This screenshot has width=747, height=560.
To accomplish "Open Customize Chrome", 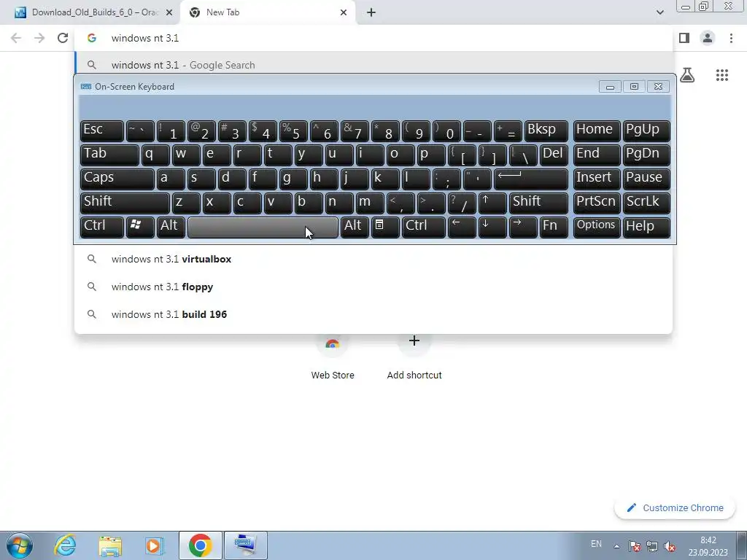I will (675, 507).
